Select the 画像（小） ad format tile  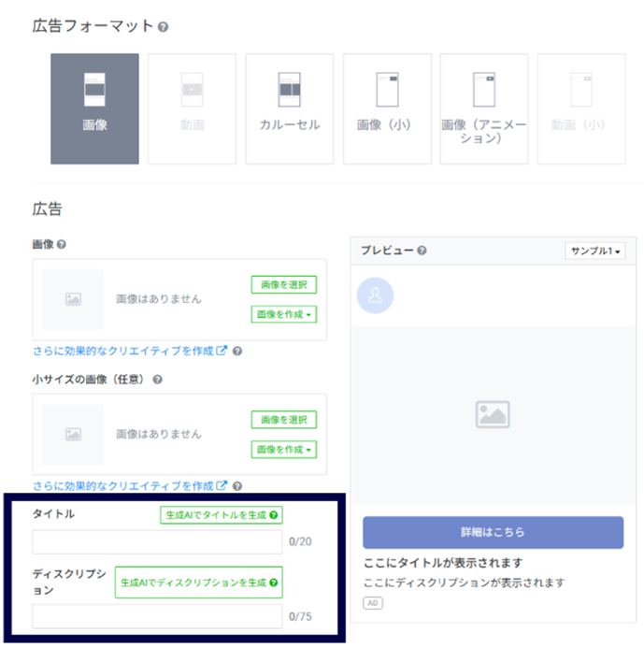point(387,108)
